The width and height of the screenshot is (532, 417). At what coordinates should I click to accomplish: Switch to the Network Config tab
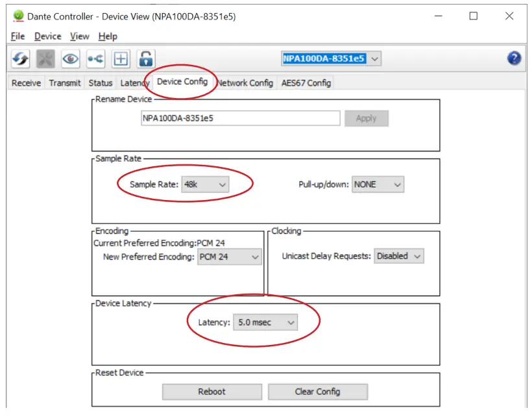click(x=245, y=83)
